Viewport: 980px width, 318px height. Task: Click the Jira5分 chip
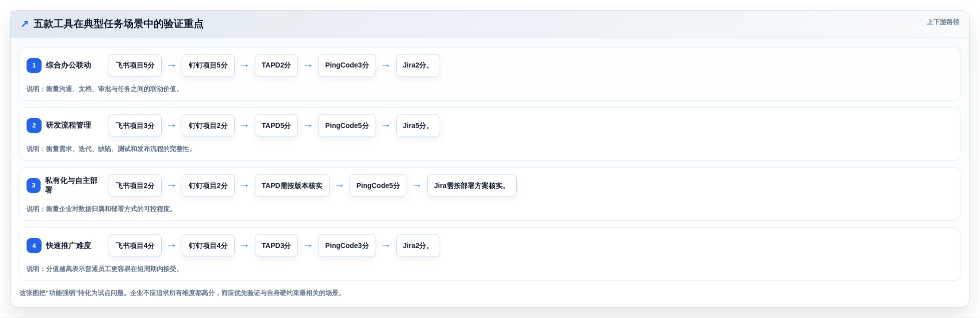pos(418,125)
